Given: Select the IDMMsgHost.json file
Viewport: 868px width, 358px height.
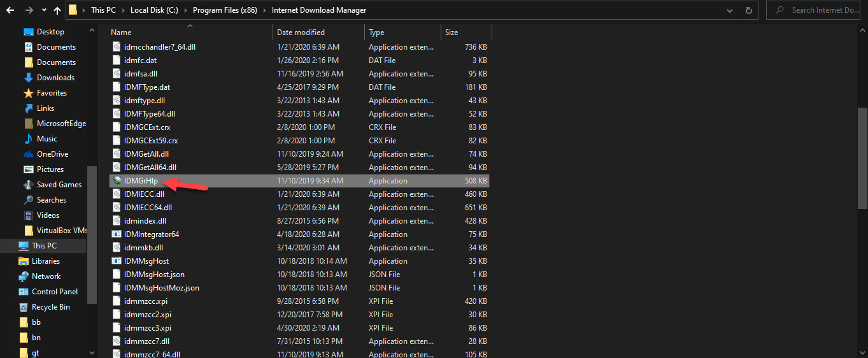Looking at the screenshot, I should tap(154, 275).
